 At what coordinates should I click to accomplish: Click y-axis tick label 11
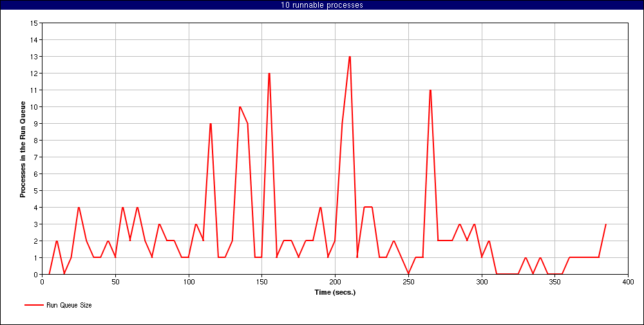pos(34,90)
